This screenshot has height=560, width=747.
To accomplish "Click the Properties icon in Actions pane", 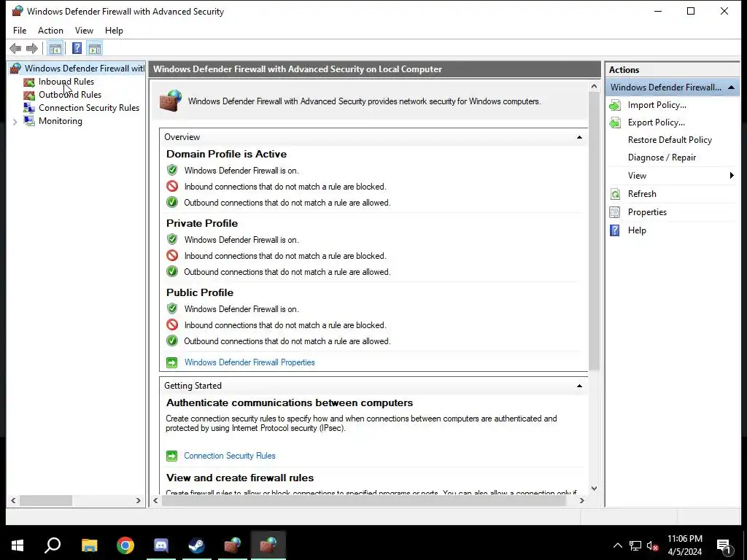I will click(614, 212).
